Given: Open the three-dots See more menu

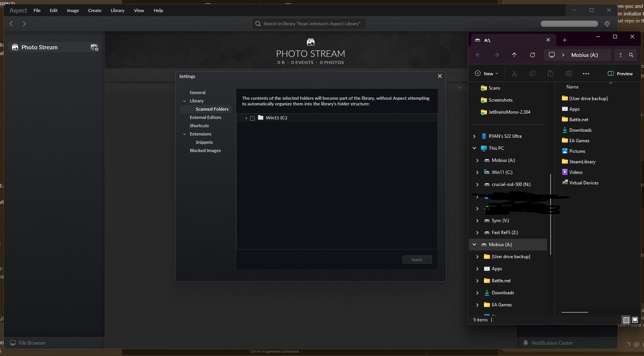Looking at the screenshot, I should coord(586,74).
